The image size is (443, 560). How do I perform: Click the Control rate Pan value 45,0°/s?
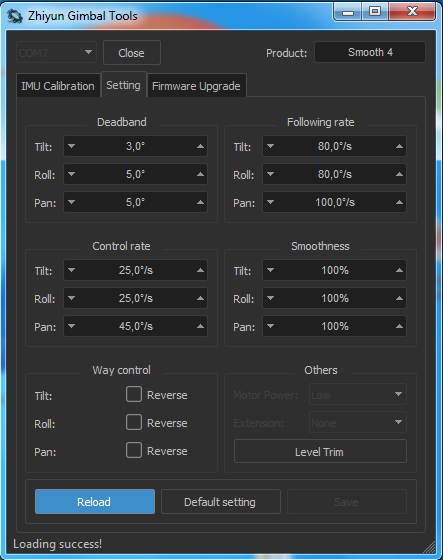(136, 326)
